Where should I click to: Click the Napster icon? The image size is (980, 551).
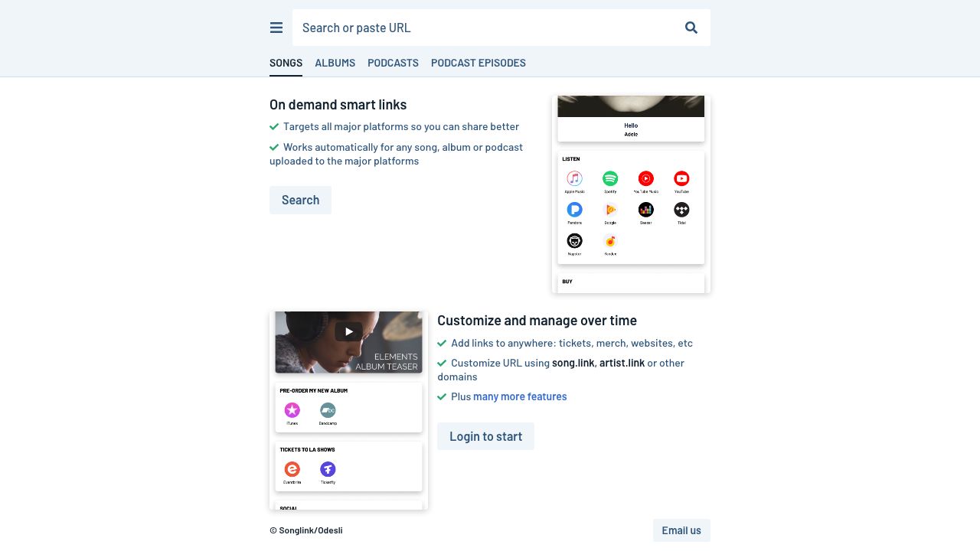tap(574, 241)
